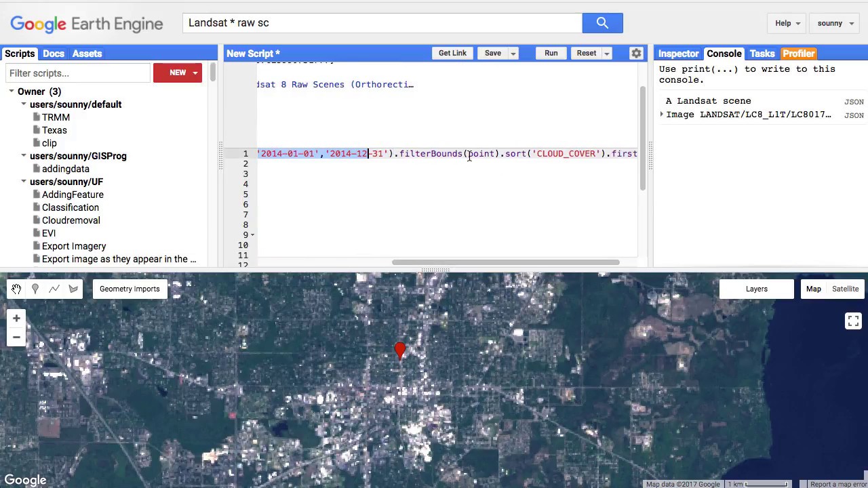This screenshot has height=488, width=868.
Task: Click 'filterBounds' in line 1 code
Action: click(431, 154)
